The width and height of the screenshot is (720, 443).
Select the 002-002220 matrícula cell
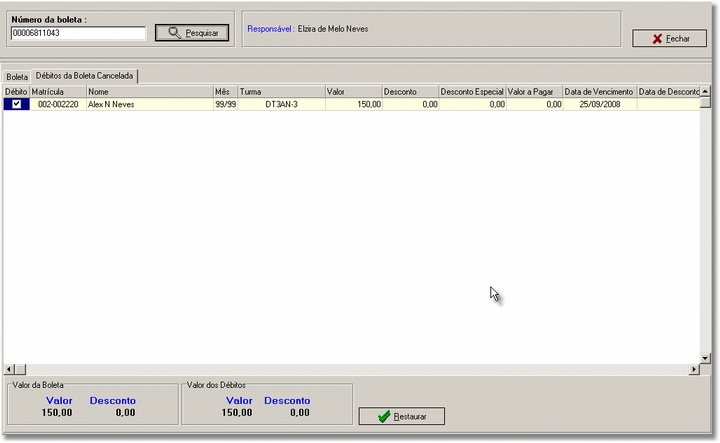tap(58, 104)
